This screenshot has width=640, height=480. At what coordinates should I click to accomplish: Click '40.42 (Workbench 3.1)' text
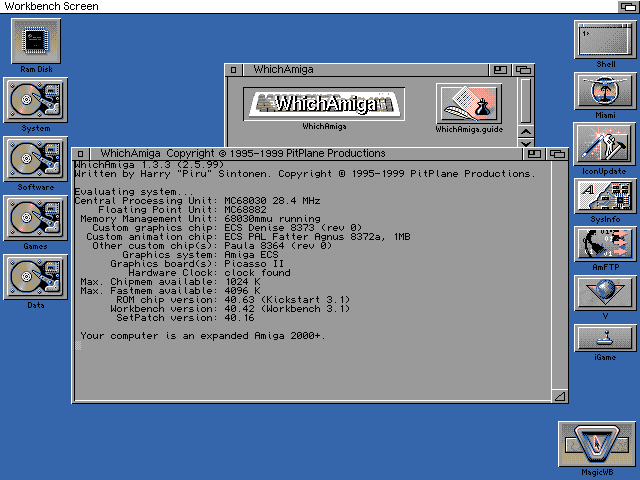tap(287, 309)
